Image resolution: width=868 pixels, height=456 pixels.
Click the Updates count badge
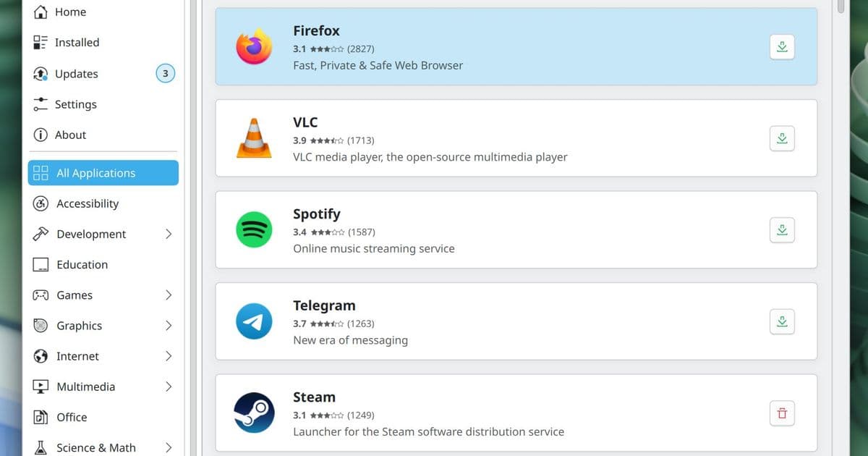click(x=165, y=73)
